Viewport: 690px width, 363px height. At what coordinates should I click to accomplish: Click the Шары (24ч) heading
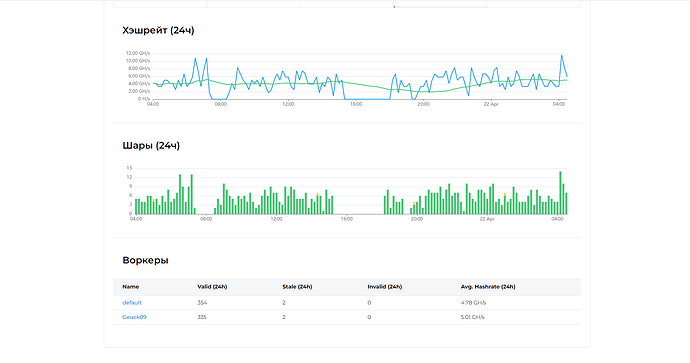coord(151,146)
